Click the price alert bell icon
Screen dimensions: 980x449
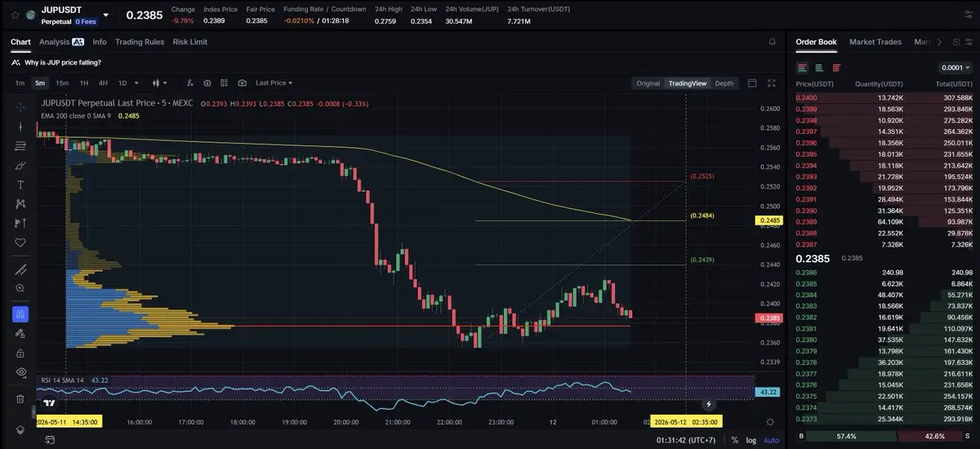[x=773, y=42]
